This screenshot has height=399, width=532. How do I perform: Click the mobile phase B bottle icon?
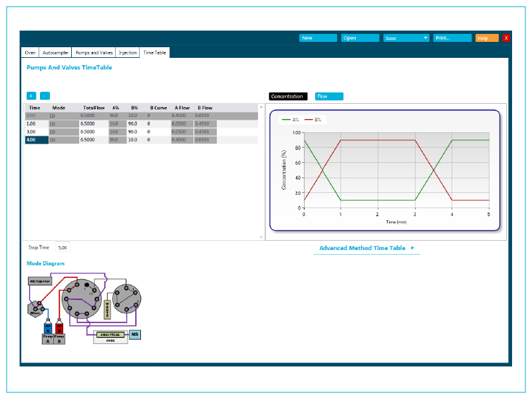(x=59, y=327)
